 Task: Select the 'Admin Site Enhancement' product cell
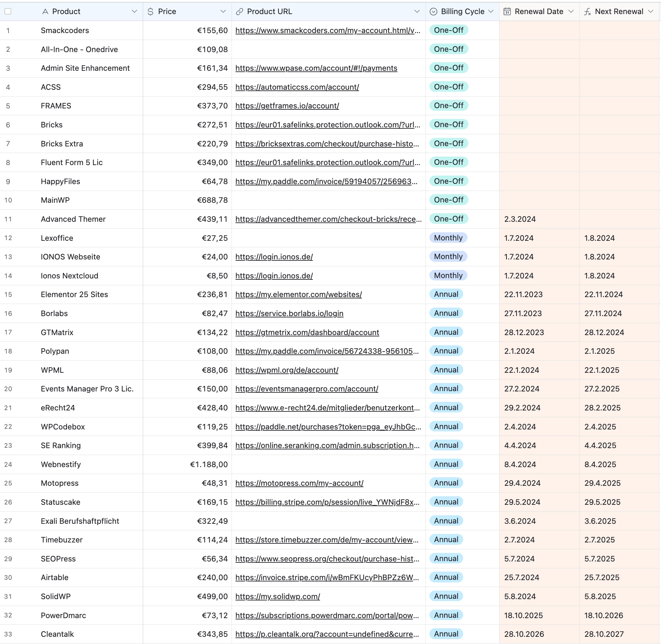point(71,68)
